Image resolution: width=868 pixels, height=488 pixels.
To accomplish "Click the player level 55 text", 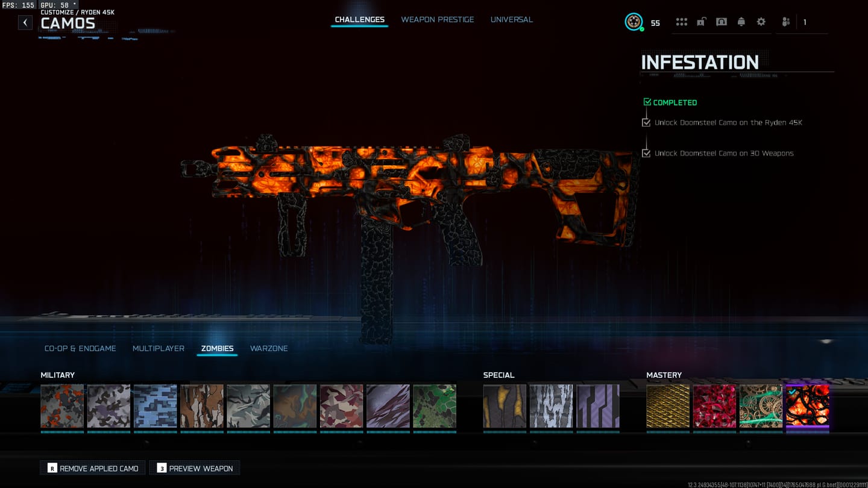I will coord(655,23).
